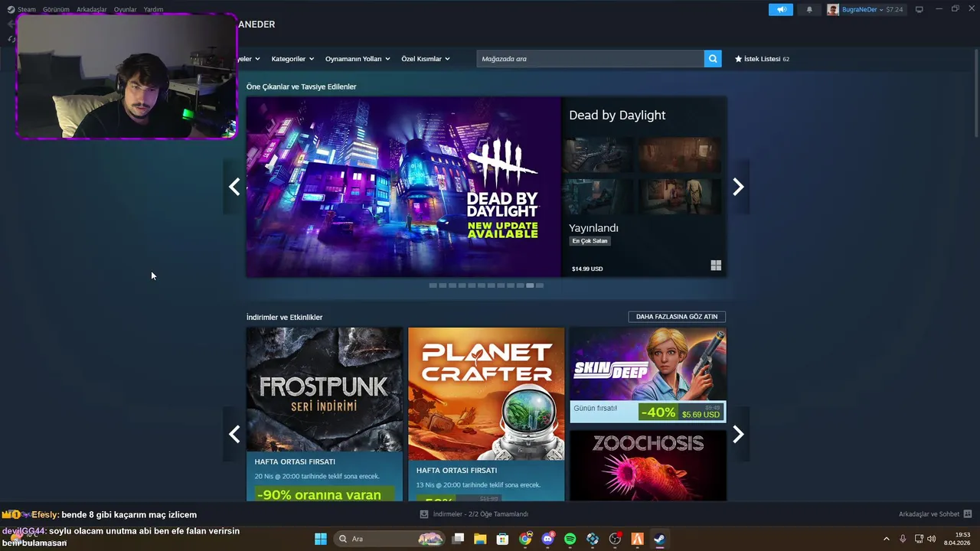980x551 pixels.
Task: Open the Oyunlar menu
Action: [126, 9]
